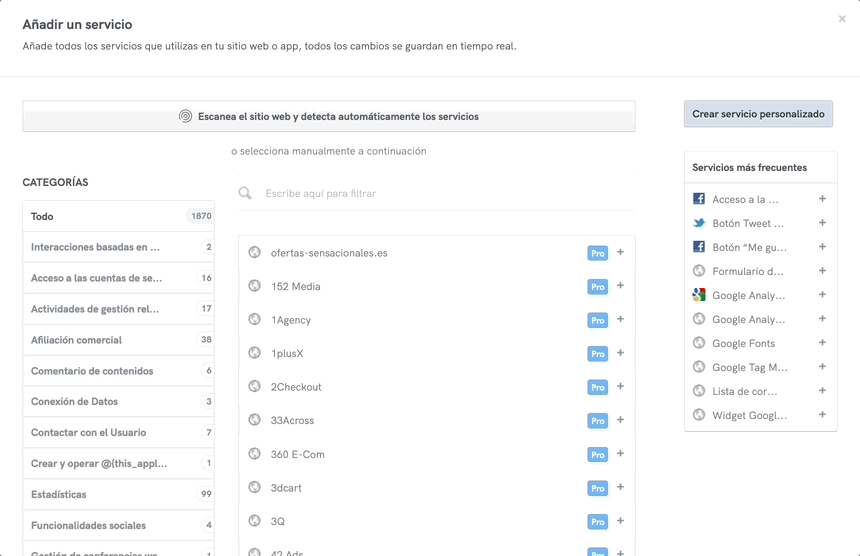The image size is (860, 556).
Task: Click the Widget Google service entry
Action: click(749, 415)
